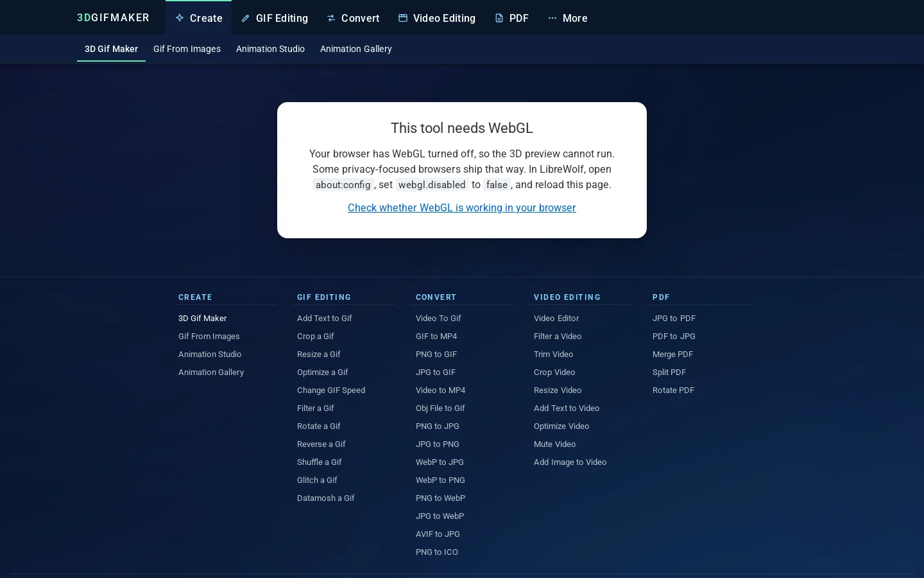Follow the Check whether WebGL is working link

pyautogui.click(x=462, y=207)
